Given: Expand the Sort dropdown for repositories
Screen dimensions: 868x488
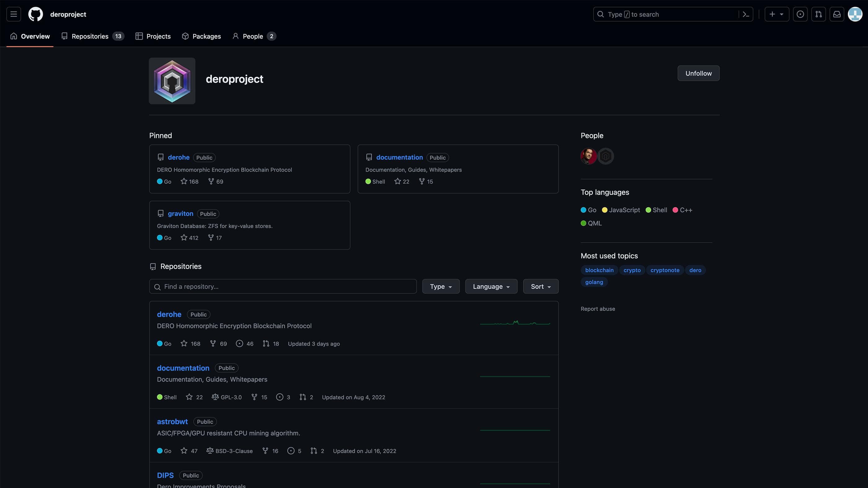Looking at the screenshot, I should [x=540, y=286].
